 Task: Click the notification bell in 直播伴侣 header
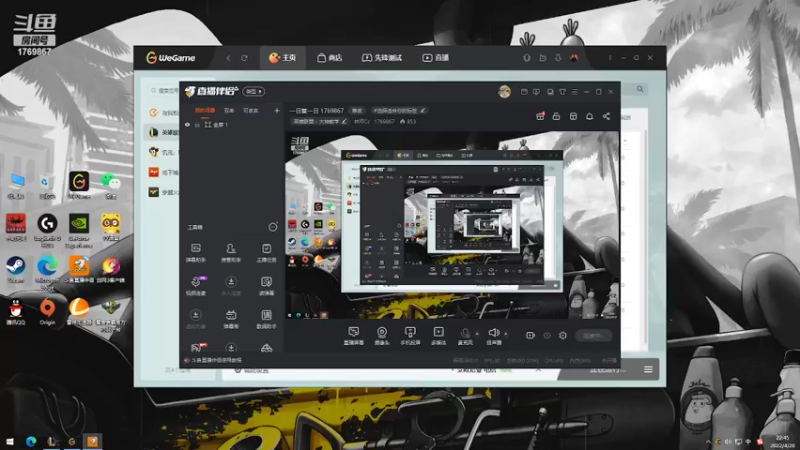click(x=589, y=116)
